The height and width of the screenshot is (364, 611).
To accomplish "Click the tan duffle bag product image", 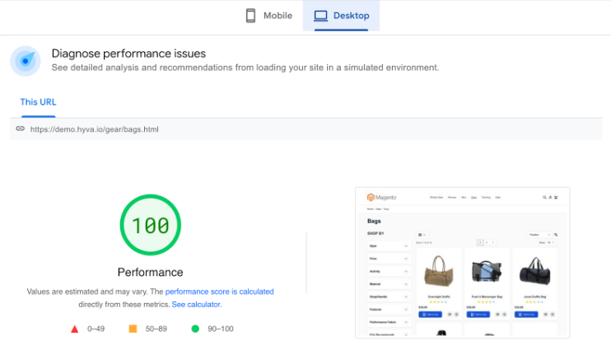I will pos(439,271).
